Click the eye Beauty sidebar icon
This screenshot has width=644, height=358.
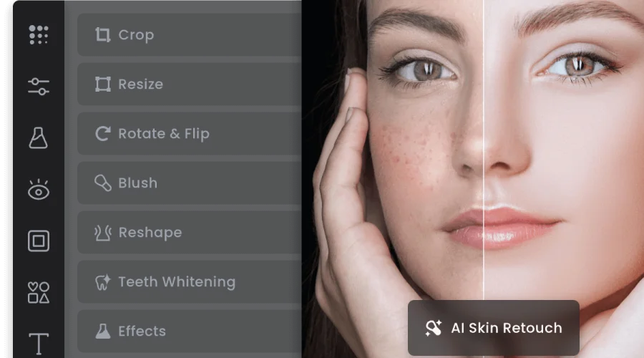click(x=39, y=190)
